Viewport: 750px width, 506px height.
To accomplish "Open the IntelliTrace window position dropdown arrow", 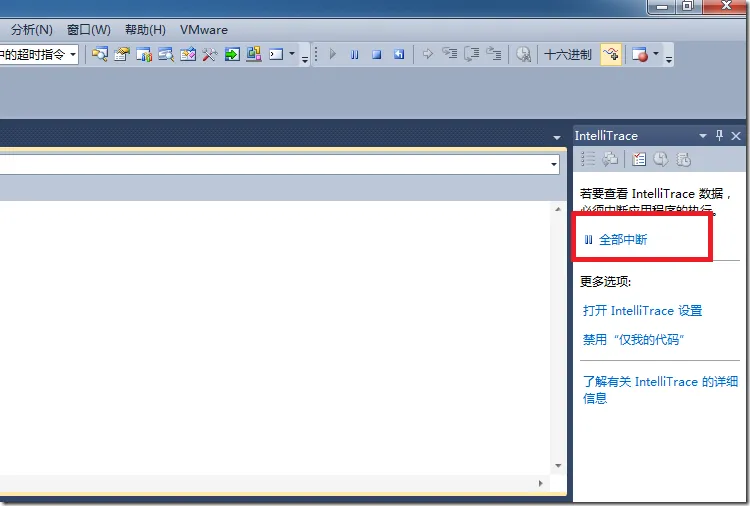I will pyautogui.click(x=703, y=136).
